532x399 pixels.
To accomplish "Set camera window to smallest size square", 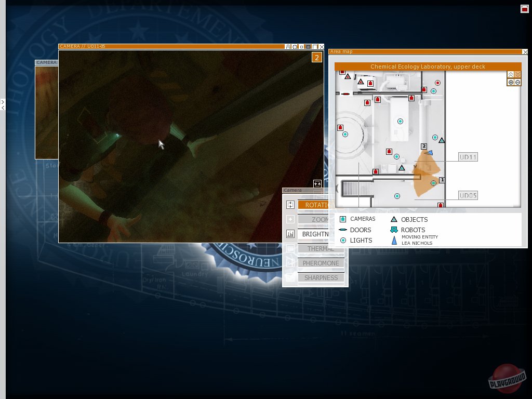I will click(301, 47).
